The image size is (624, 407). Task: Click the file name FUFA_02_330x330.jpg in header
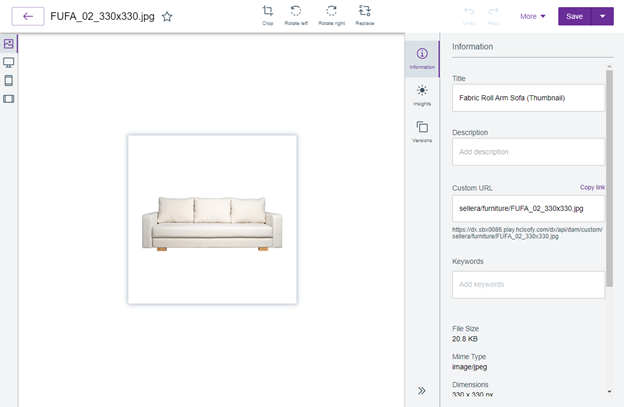coord(102,16)
